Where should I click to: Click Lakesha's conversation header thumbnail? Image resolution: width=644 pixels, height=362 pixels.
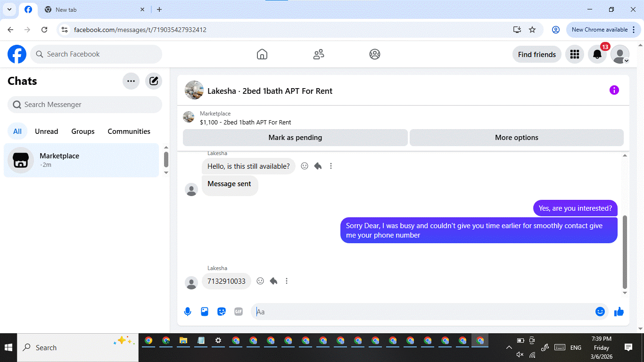(x=194, y=90)
